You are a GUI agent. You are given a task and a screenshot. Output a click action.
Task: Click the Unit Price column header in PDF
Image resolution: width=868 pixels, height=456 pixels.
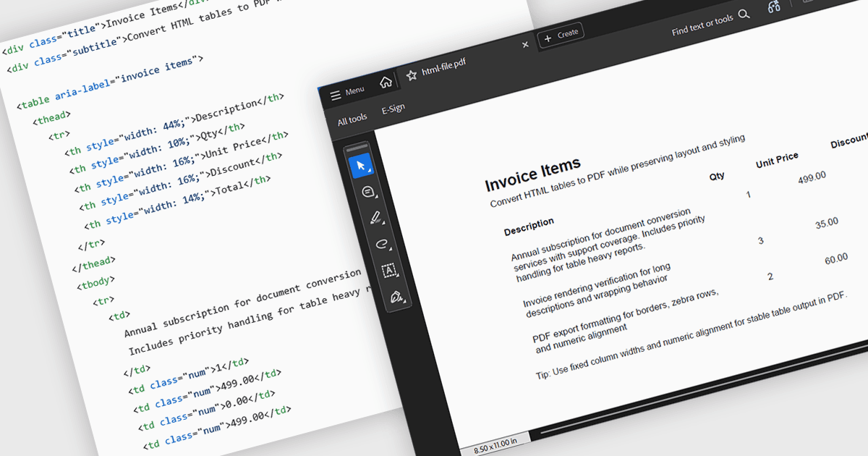click(777, 159)
